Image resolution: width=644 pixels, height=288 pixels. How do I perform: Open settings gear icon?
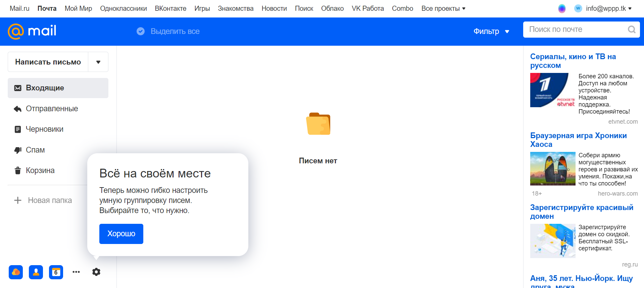tap(96, 272)
